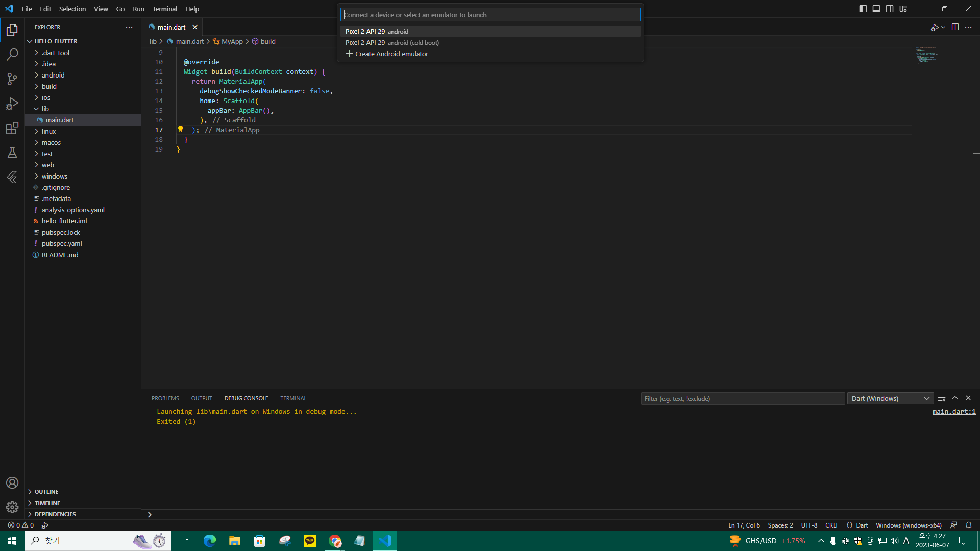The image size is (980, 551).
Task: Toggle the bottom panel visibility
Action: [x=876, y=9]
